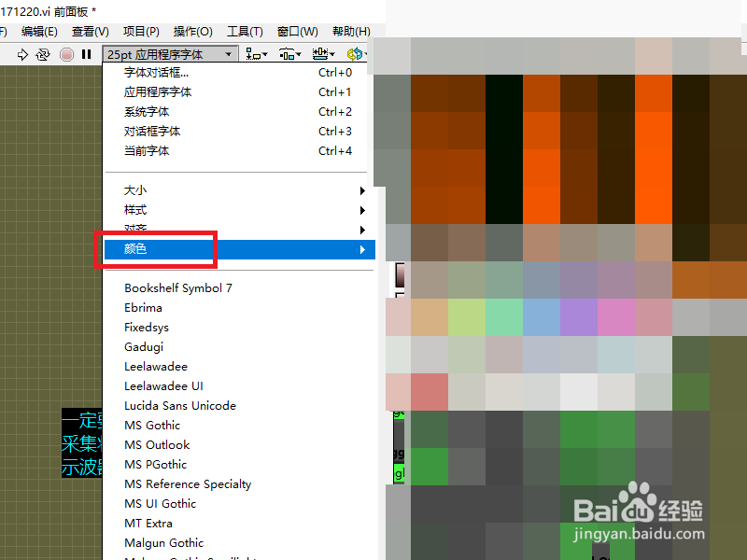Expand the 大小 size submenu
Viewport: 747px width, 560px height.
pyautogui.click(x=135, y=189)
